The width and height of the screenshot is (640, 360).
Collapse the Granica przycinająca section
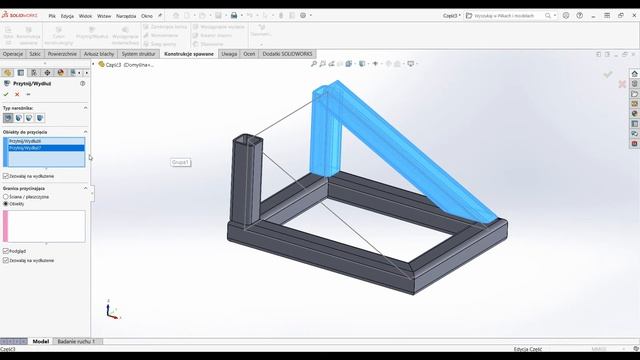point(85,188)
